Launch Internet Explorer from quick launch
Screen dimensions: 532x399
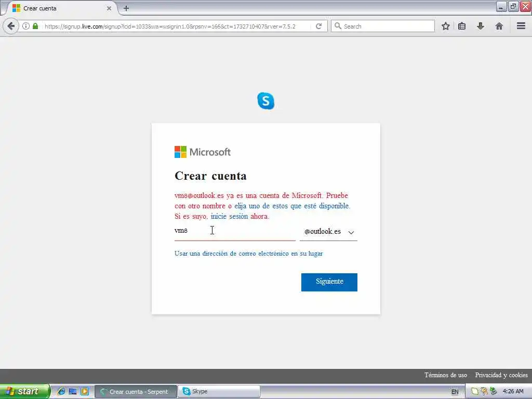[61, 391]
